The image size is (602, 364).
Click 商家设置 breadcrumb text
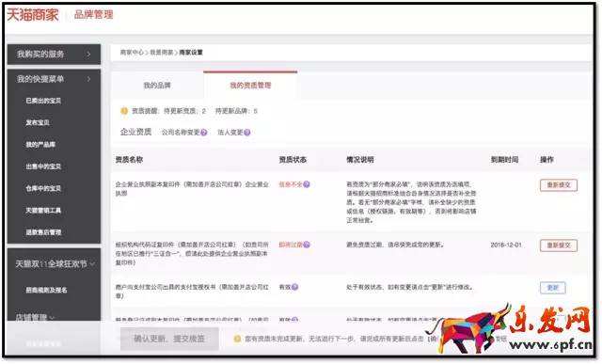pyautogui.click(x=191, y=53)
